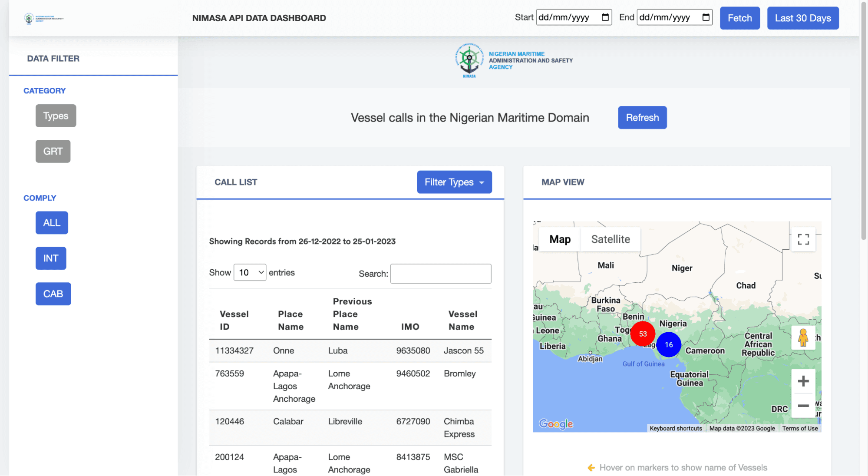Select the GRT category option
868x476 pixels.
coord(53,151)
